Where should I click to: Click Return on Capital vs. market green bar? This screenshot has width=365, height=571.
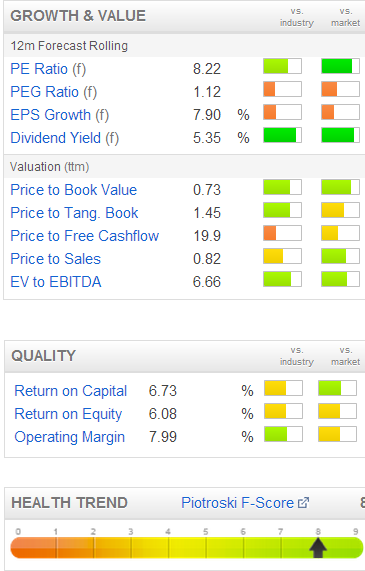[337, 388]
